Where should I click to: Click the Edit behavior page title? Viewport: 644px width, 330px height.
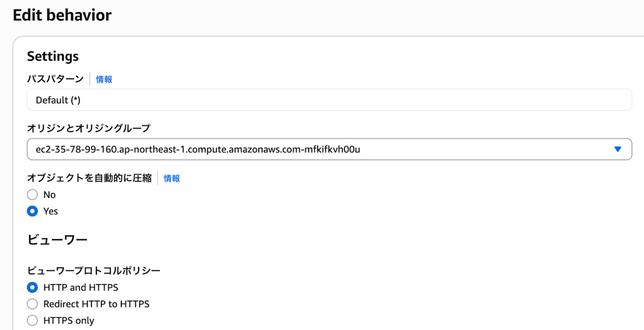[62, 15]
